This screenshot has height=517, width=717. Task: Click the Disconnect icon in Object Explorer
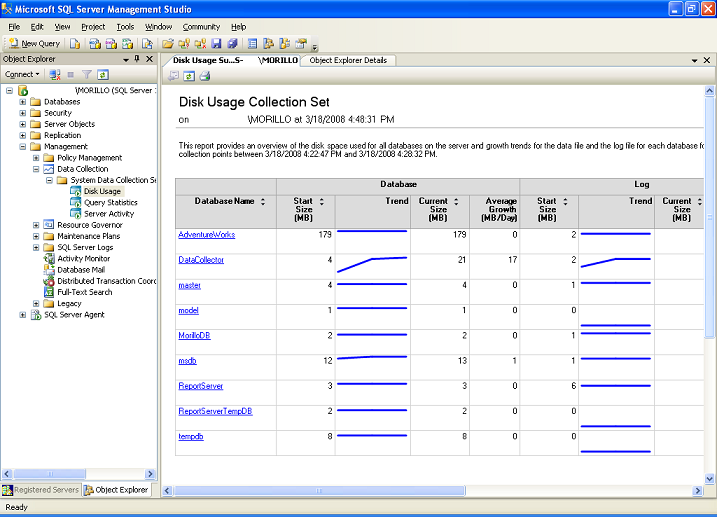coord(55,75)
